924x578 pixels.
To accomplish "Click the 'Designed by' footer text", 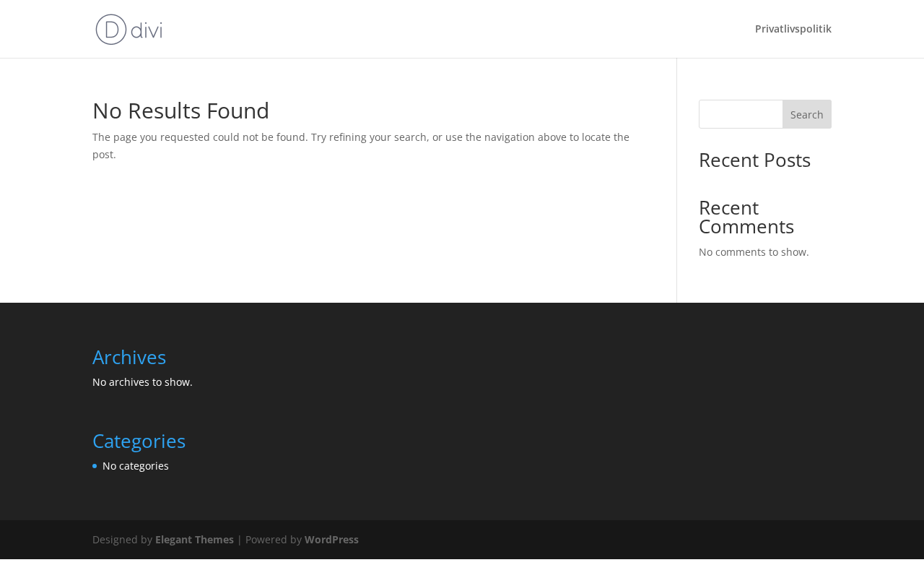I will [x=122, y=540].
